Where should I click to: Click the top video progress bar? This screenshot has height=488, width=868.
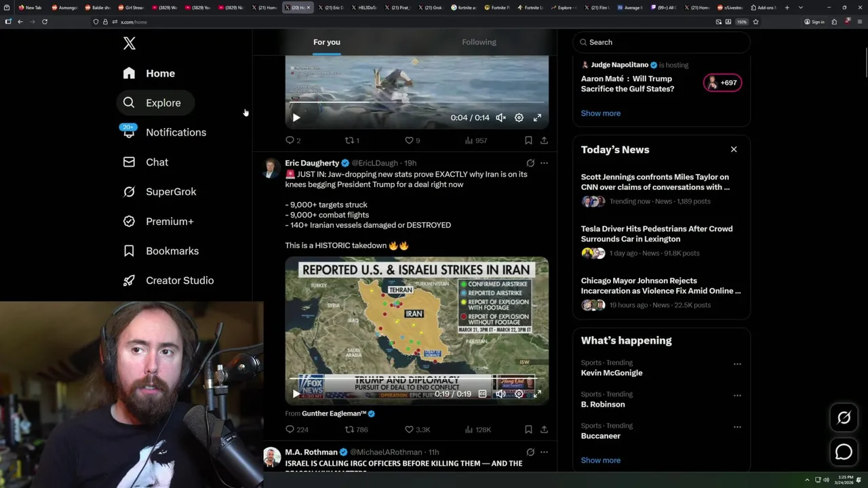[416, 102]
